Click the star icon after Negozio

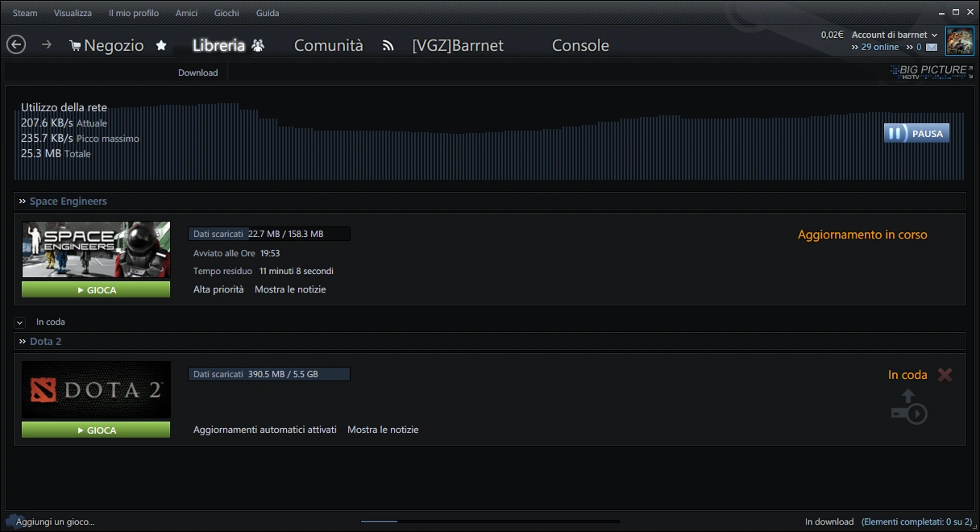pos(161,45)
